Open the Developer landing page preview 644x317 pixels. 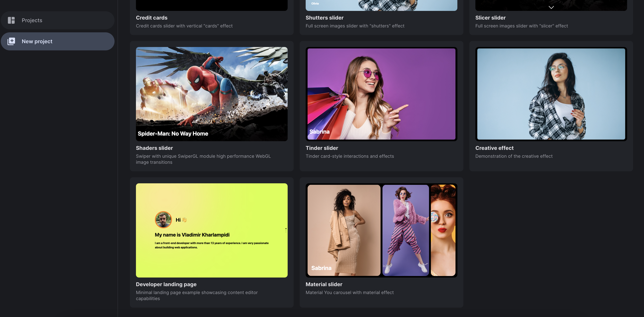[x=211, y=230]
